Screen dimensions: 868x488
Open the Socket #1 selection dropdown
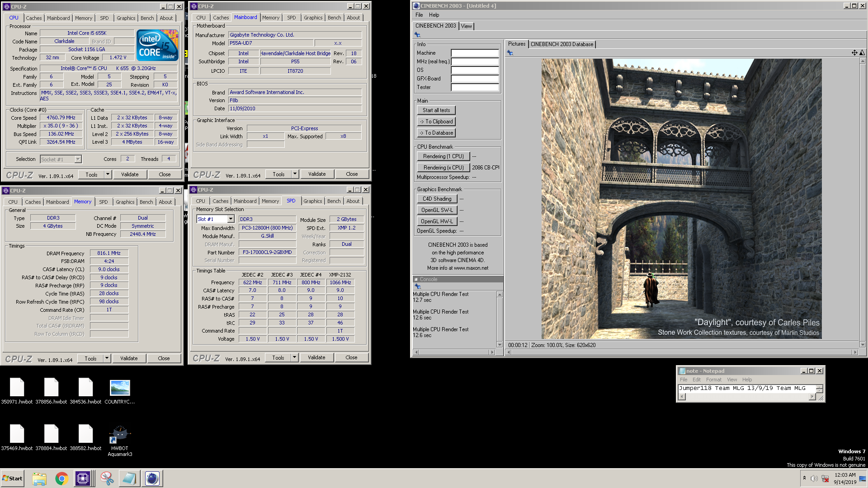(x=78, y=159)
